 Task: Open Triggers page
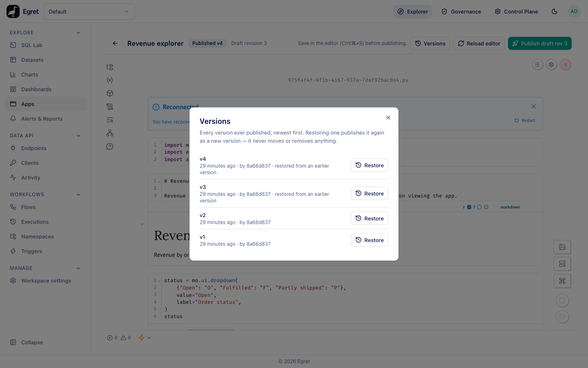point(46,251)
